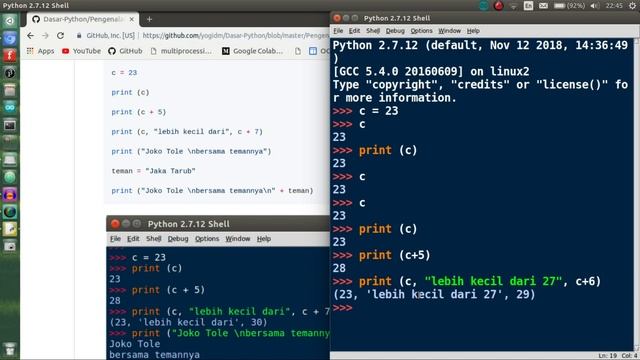Image resolution: width=640 pixels, height=360 pixels.
Task: Open the battery 92% indicator
Action: click(569, 6)
